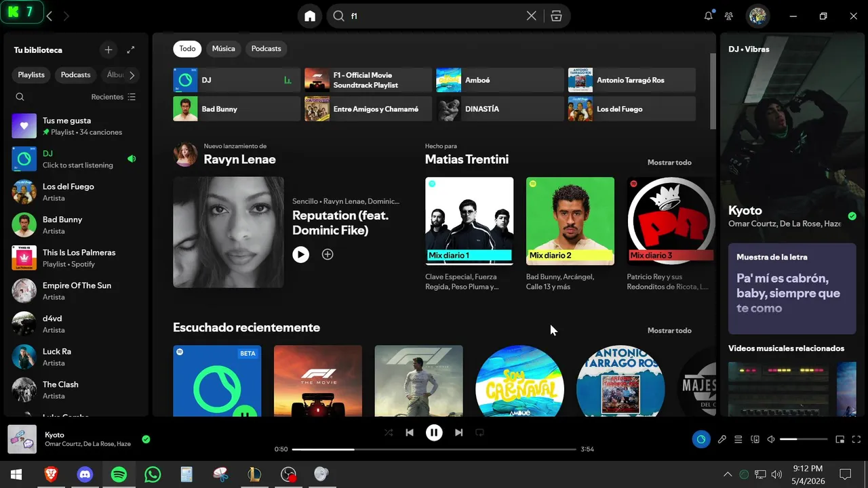868x488 pixels.
Task: Toggle the Now Playing view icon
Action: click(701, 439)
